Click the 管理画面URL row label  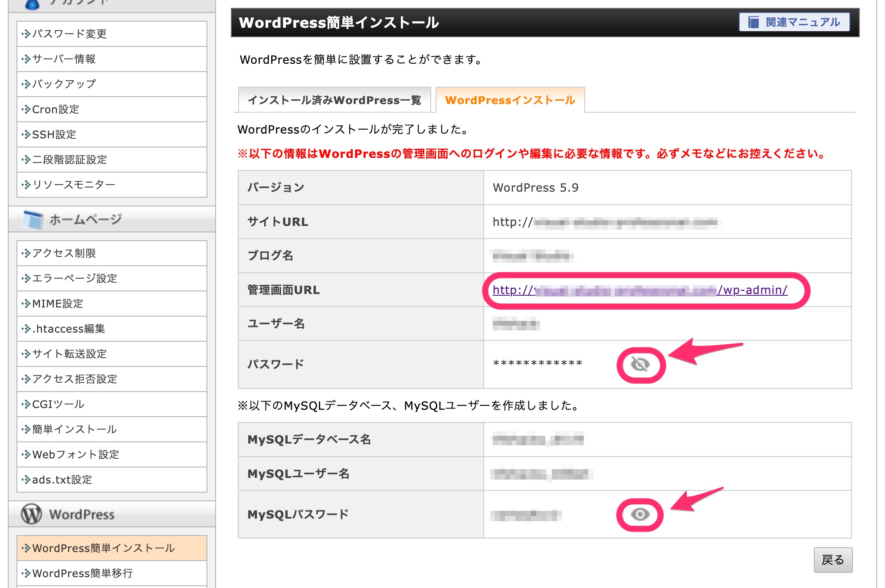point(284,290)
